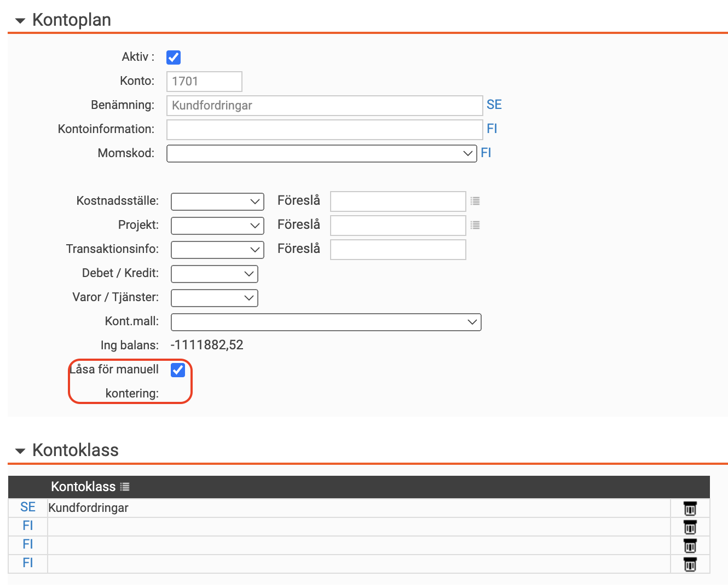Open the list icon next to Projekt Föreslå

pos(475,225)
